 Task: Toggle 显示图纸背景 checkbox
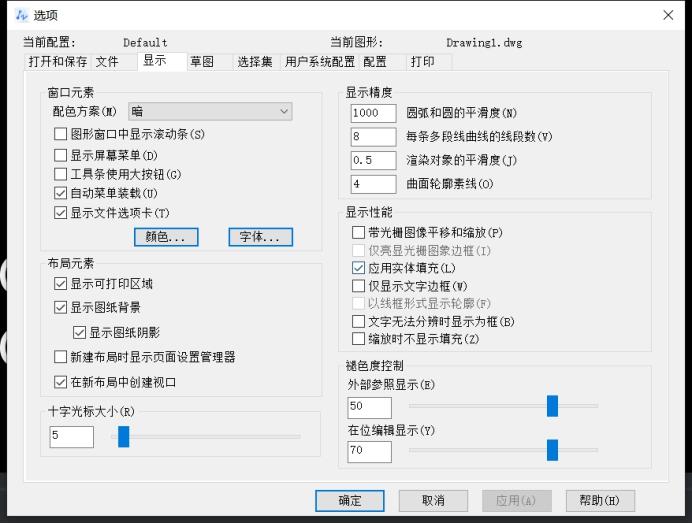coord(60,307)
